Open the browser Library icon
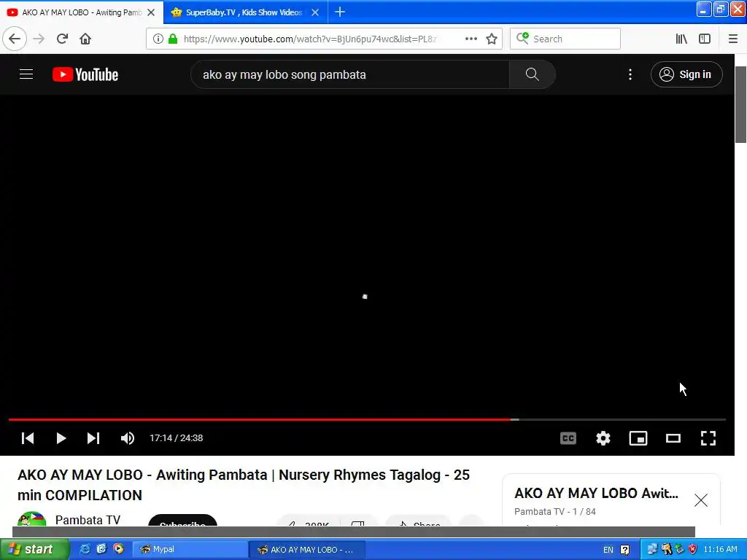 tap(681, 39)
